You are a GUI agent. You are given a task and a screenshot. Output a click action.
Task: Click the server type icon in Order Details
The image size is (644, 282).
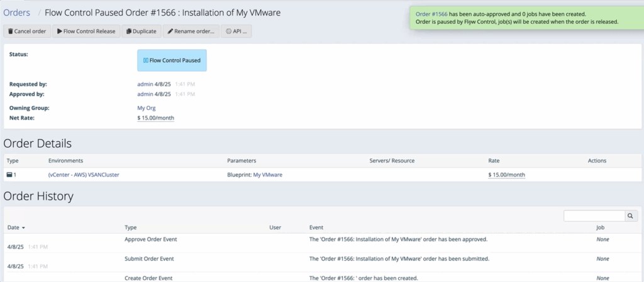9,175
